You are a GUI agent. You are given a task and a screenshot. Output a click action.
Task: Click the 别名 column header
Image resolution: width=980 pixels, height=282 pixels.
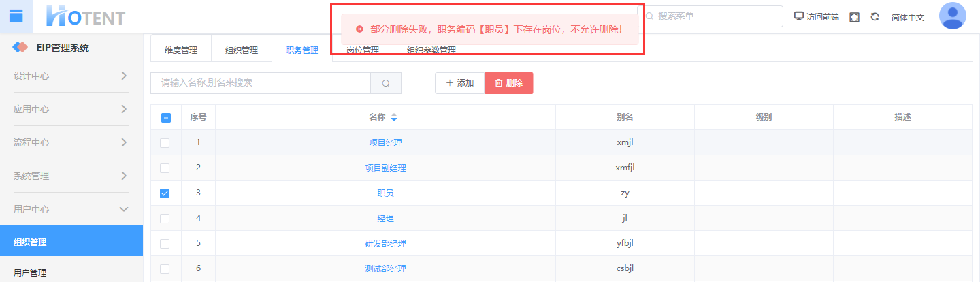[x=625, y=117]
